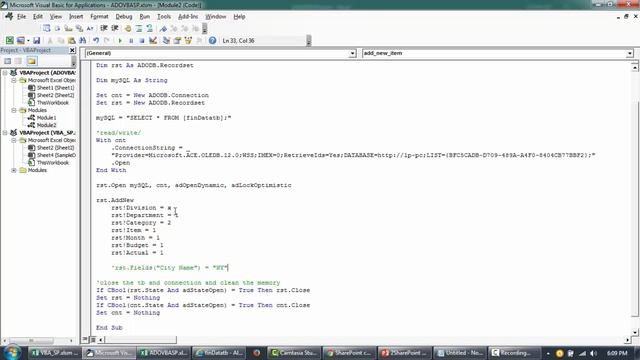The image size is (640, 360).
Task: Toggle a breakpoint with the hand icon
Action: coord(128,28)
